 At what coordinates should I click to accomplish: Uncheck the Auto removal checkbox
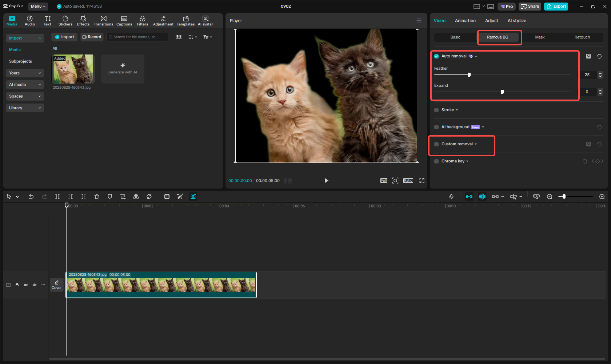436,56
